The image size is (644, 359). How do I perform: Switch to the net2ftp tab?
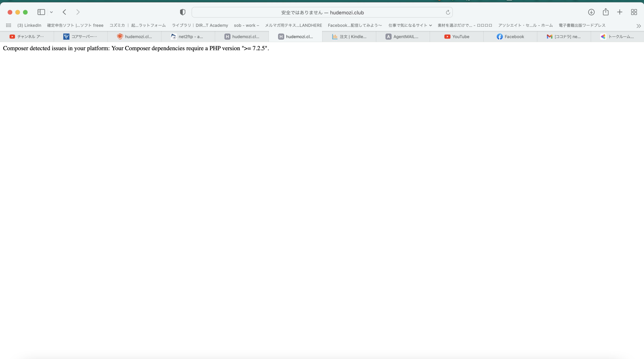(188, 36)
